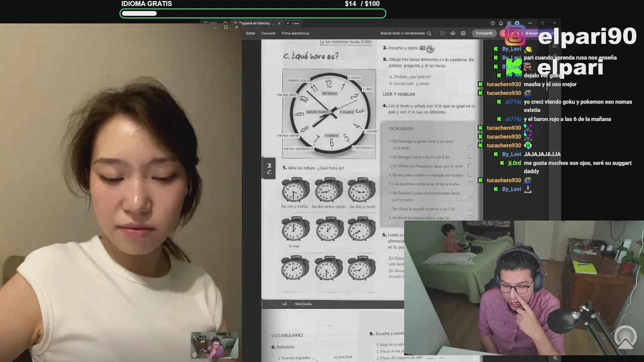Check the box for En Senegal cenan
Screen dimensions: 644x362
pos(470,157)
